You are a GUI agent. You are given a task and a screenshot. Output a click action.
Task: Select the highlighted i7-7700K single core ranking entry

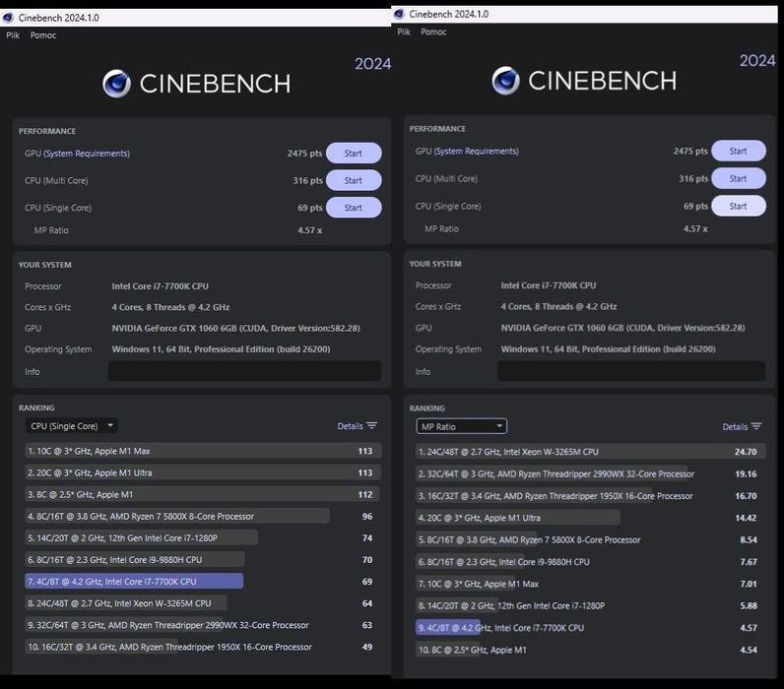203,581
